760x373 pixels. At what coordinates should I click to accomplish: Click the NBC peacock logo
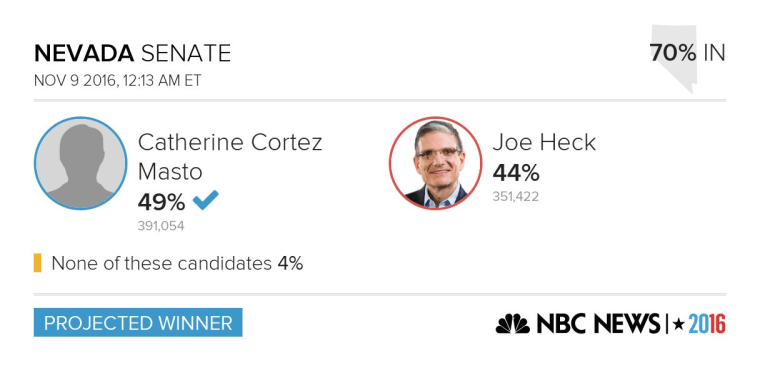click(512, 324)
